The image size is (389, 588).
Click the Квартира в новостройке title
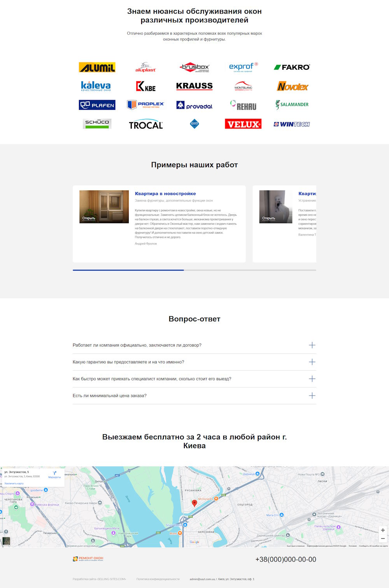click(x=165, y=194)
